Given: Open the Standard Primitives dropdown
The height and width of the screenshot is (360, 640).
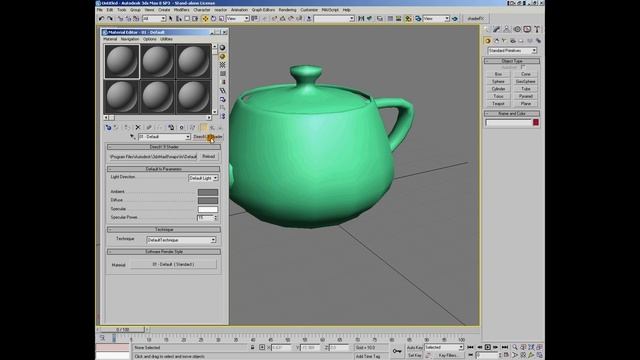Looking at the screenshot, I should (512, 51).
